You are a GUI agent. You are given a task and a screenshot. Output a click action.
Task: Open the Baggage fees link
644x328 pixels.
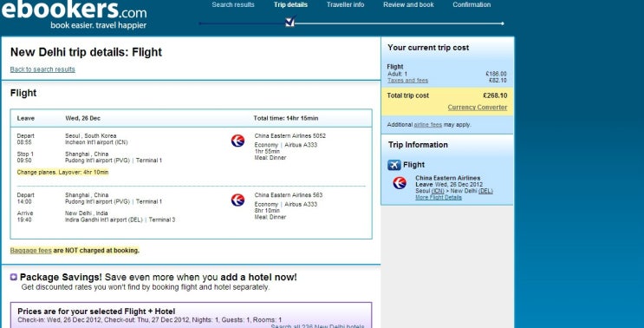tap(31, 250)
